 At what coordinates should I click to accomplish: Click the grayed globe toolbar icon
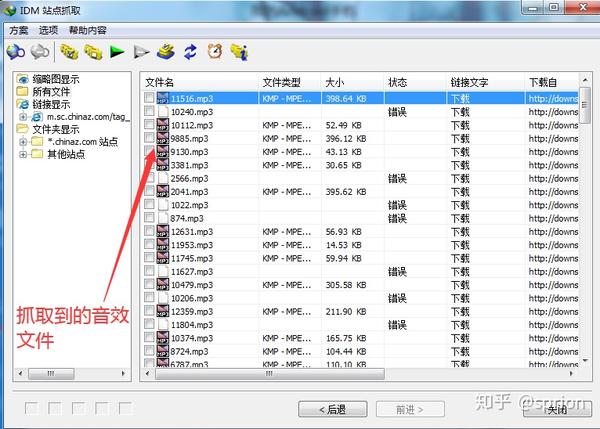40,52
